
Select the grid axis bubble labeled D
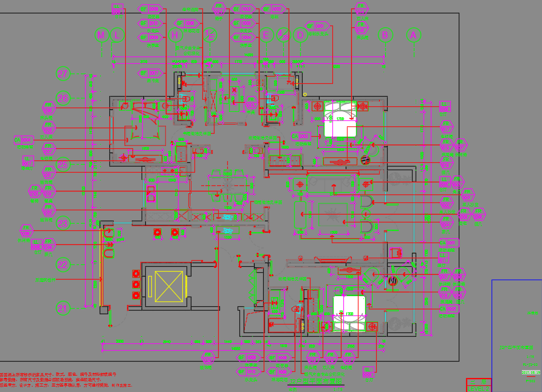tap(300, 35)
